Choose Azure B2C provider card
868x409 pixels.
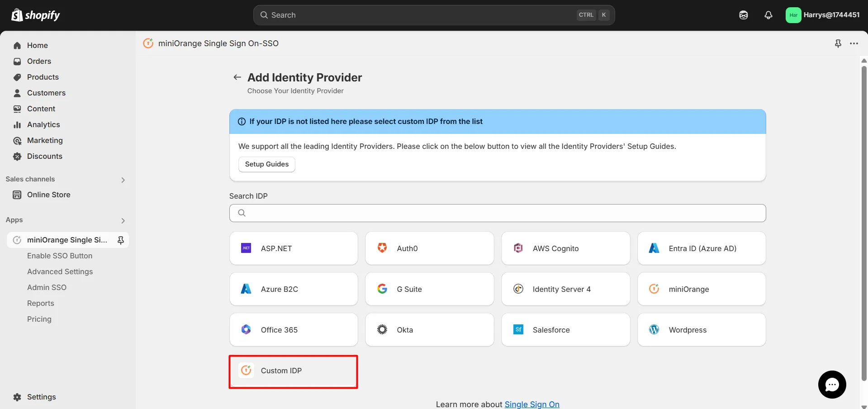[x=294, y=289]
